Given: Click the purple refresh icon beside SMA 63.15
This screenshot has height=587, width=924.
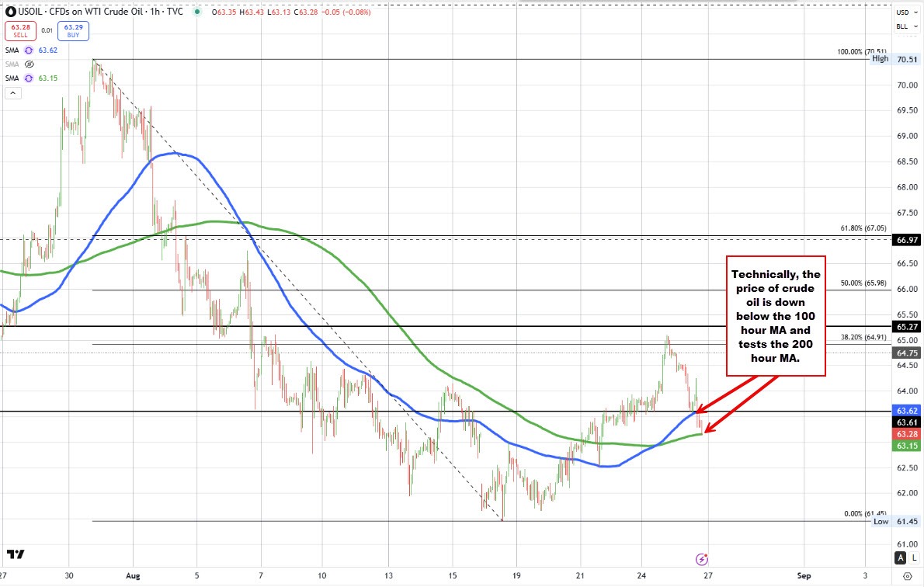Looking at the screenshot, I should (x=29, y=78).
